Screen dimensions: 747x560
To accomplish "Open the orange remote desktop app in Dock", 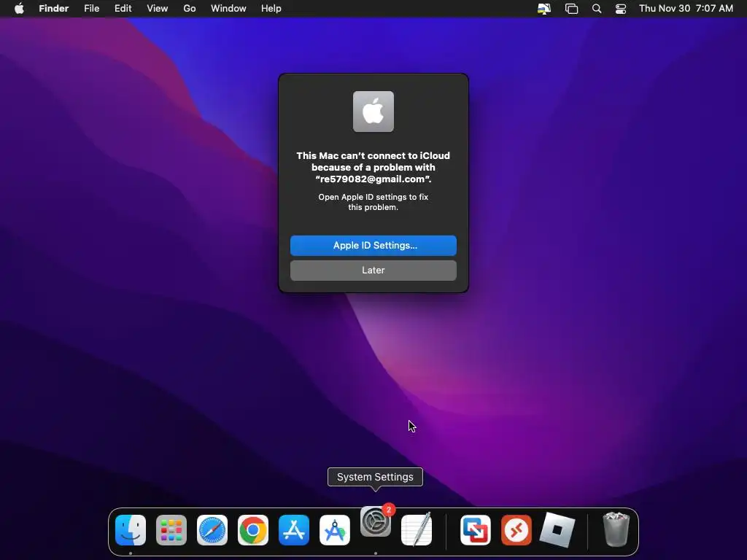I will [516, 530].
